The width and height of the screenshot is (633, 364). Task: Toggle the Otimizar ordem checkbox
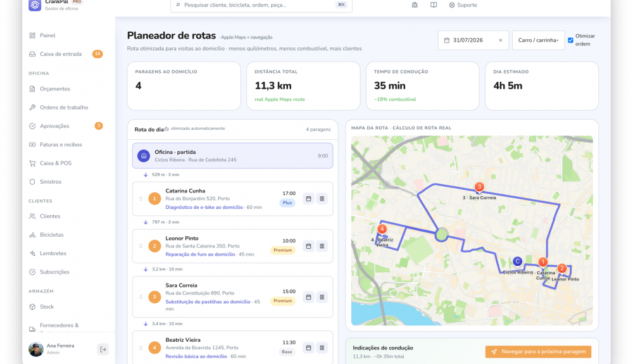point(570,41)
